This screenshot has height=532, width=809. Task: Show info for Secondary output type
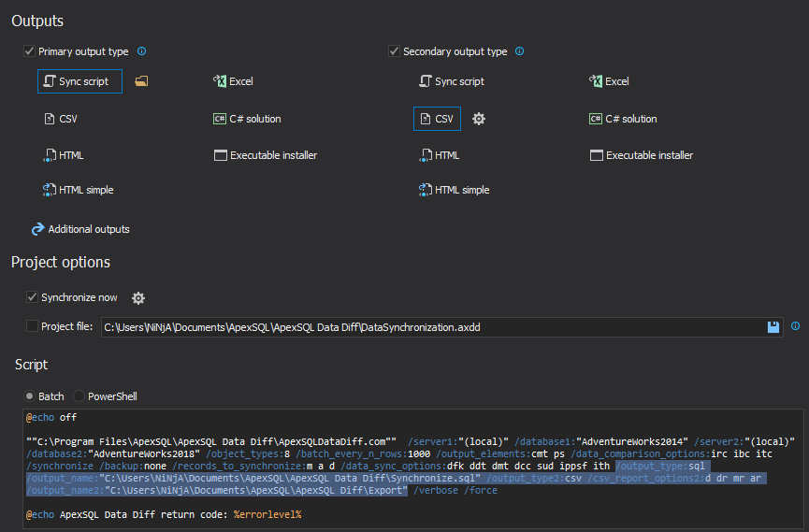point(520,51)
